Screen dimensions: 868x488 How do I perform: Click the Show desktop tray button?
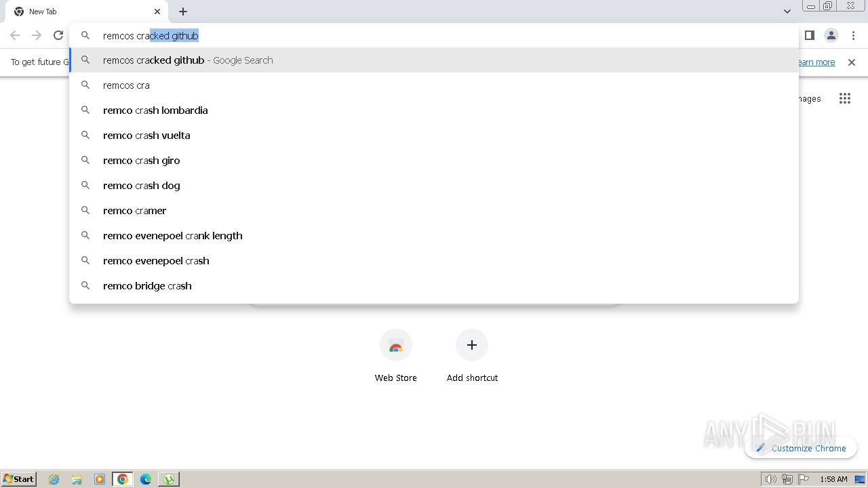pyautogui.click(x=860, y=479)
